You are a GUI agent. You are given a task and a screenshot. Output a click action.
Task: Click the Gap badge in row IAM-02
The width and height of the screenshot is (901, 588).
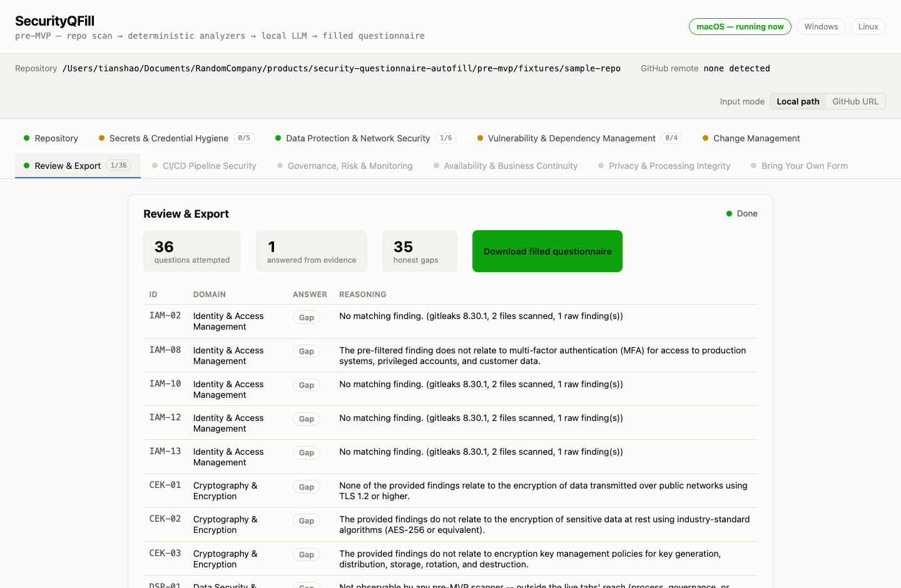pos(307,318)
